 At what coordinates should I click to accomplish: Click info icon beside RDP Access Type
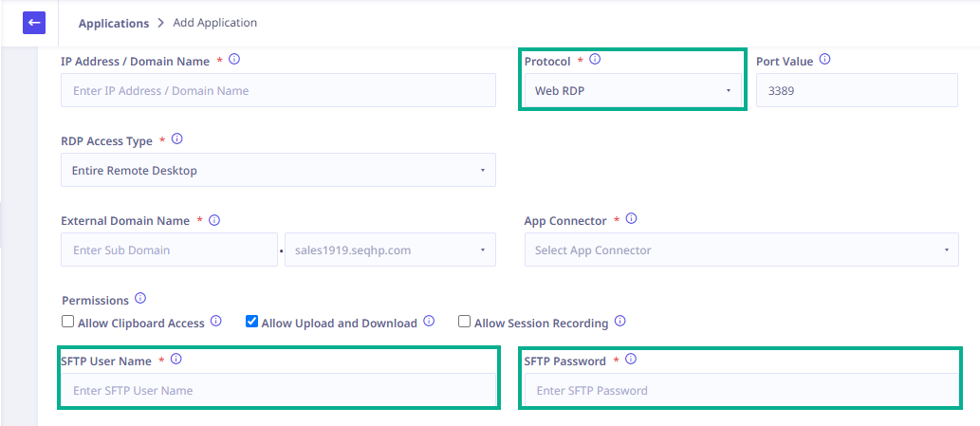(x=176, y=139)
